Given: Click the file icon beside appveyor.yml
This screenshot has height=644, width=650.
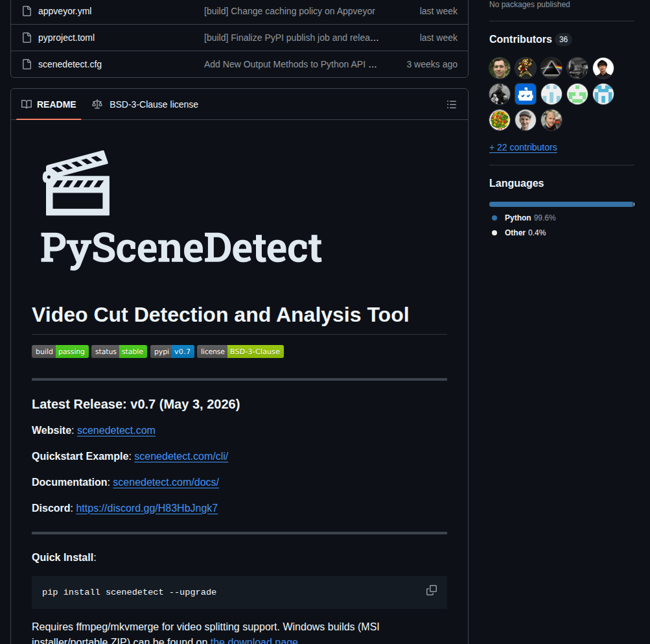Looking at the screenshot, I should 27,11.
